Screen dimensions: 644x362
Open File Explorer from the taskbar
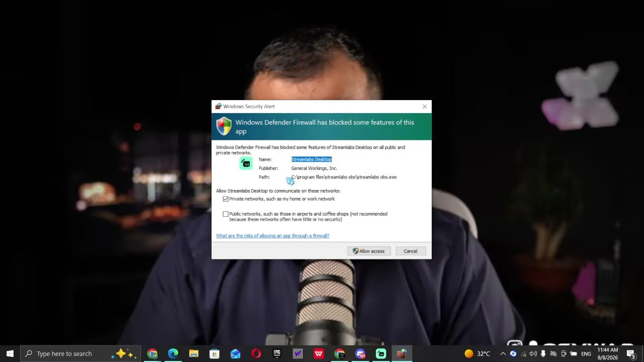(x=194, y=353)
